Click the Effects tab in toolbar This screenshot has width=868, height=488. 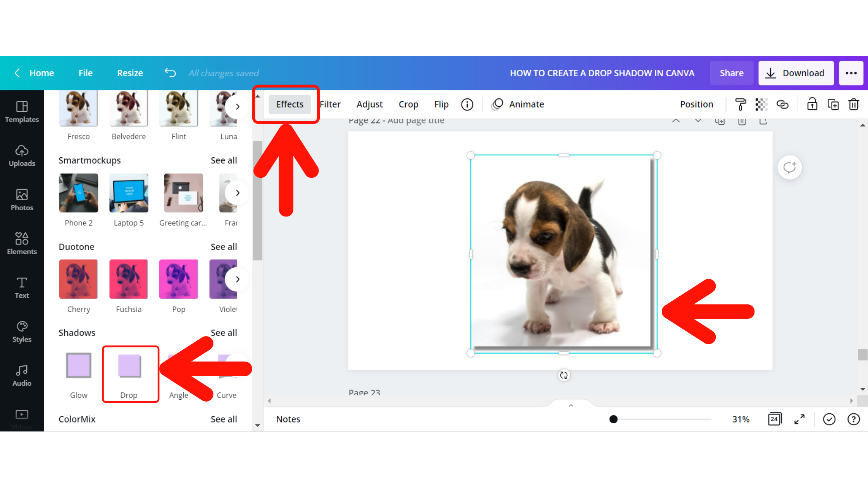[289, 104]
